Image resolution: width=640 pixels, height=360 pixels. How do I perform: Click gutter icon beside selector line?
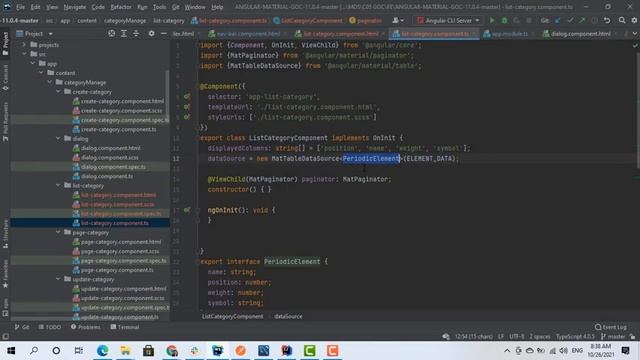point(187,97)
